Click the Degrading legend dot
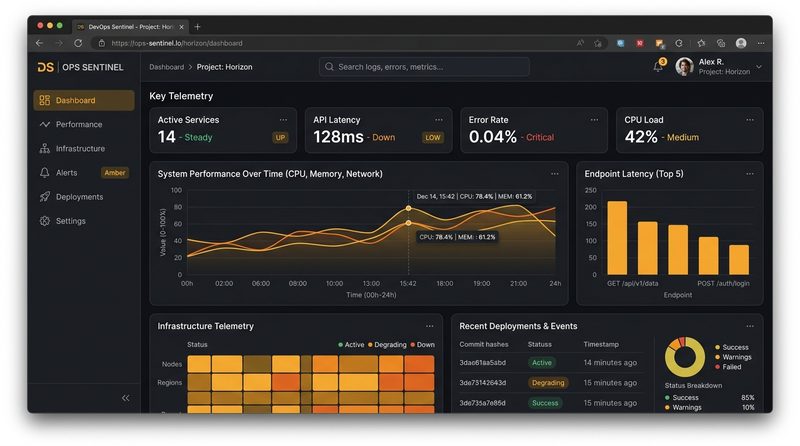 [x=370, y=345]
